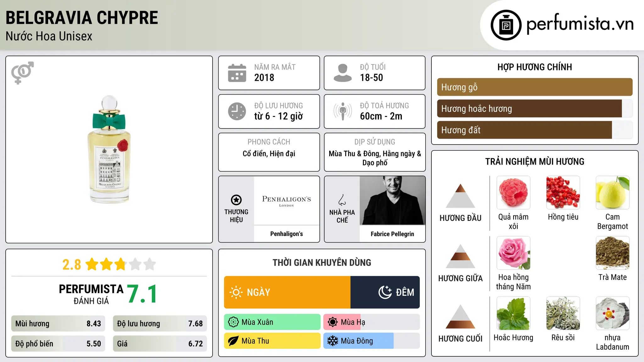Click the sun icon in the Ngày bar

click(x=236, y=292)
